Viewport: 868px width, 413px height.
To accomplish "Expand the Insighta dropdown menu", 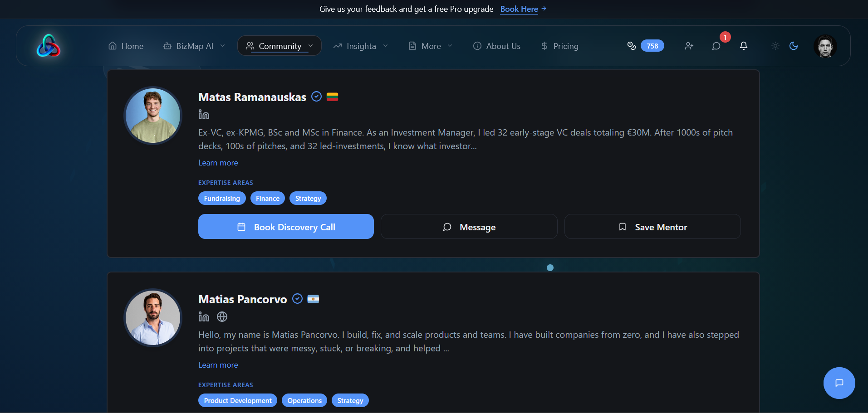I will (361, 46).
